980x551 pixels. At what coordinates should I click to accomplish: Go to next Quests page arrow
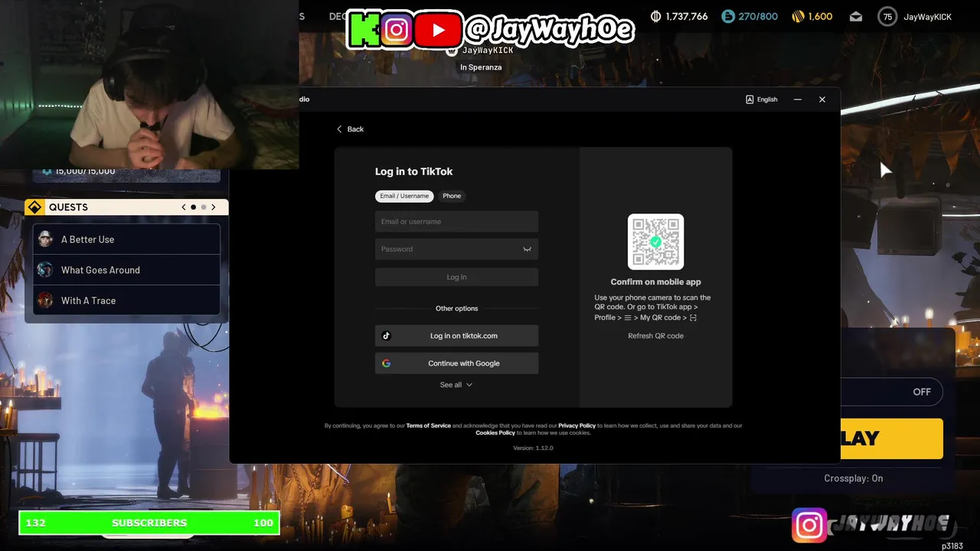point(214,207)
